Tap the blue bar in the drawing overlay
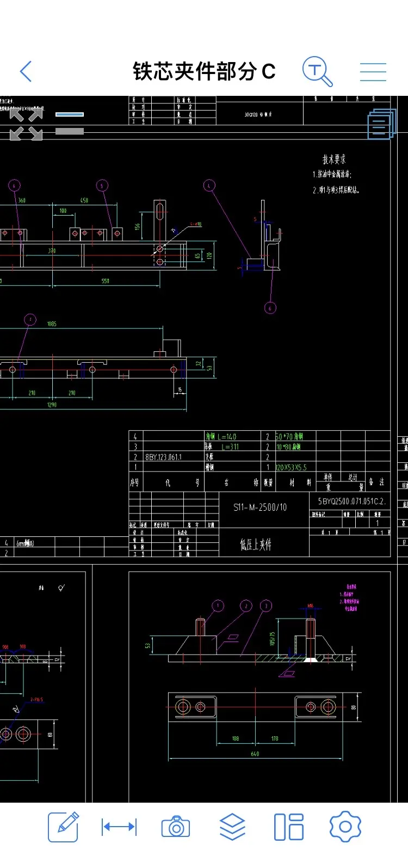The width and height of the screenshot is (408, 868). (70, 114)
